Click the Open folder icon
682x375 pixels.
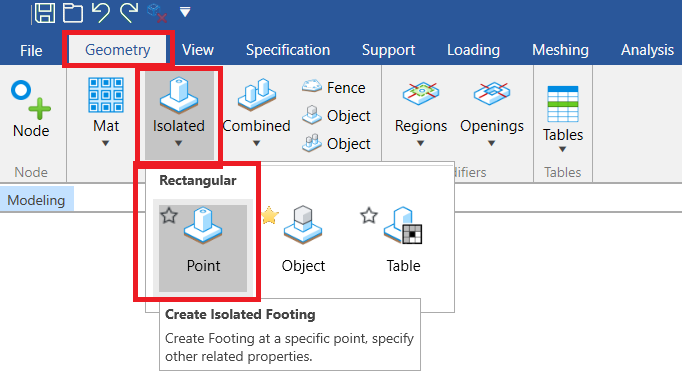73,13
